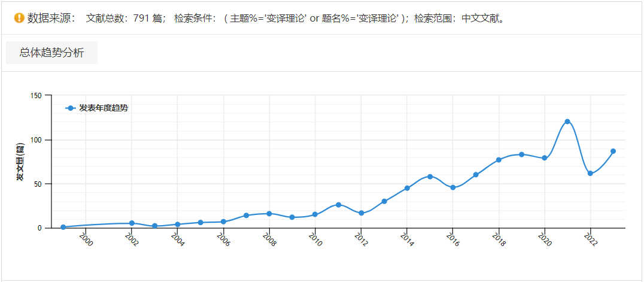Click the orange data source info icon
The image size is (644, 282).
click(x=19, y=18)
